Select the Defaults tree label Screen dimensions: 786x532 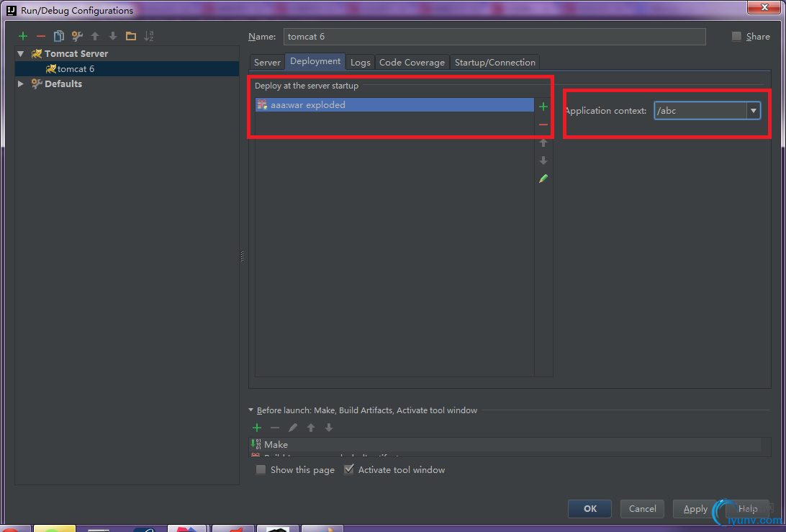(63, 84)
